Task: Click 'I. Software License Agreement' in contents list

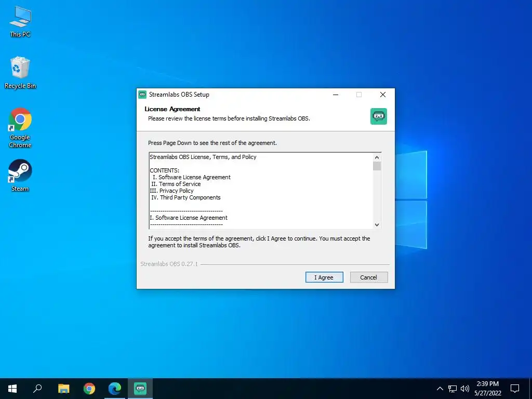Action: click(191, 177)
